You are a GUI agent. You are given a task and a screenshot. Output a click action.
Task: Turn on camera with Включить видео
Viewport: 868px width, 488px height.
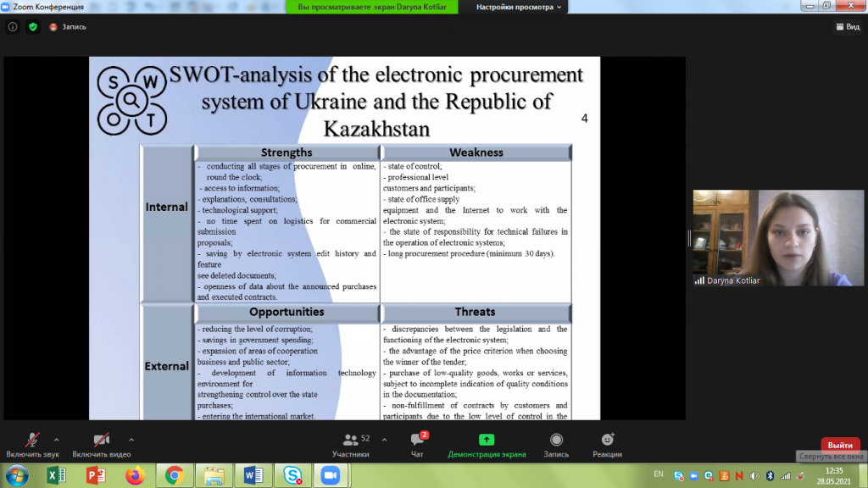[102, 445]
